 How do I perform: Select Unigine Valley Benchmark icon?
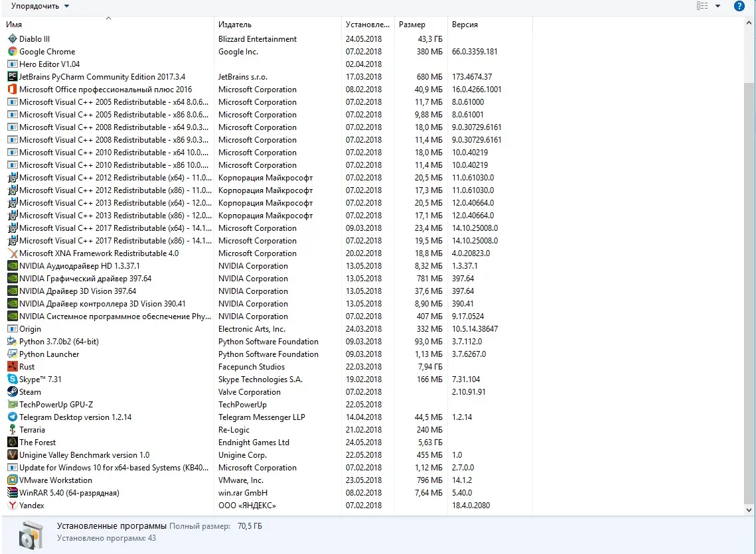pos(13,454)
